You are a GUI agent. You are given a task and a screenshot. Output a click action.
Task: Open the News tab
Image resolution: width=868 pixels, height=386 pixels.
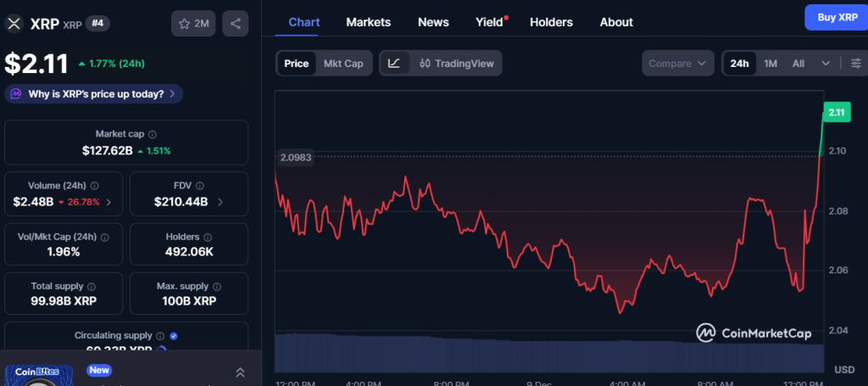tap(433, 22)
